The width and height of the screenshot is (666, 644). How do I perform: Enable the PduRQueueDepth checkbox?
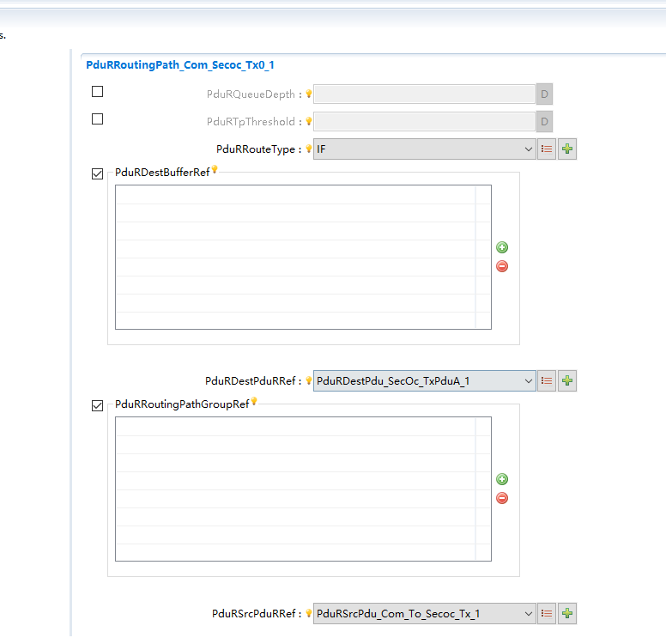click(x=97, y=92)
